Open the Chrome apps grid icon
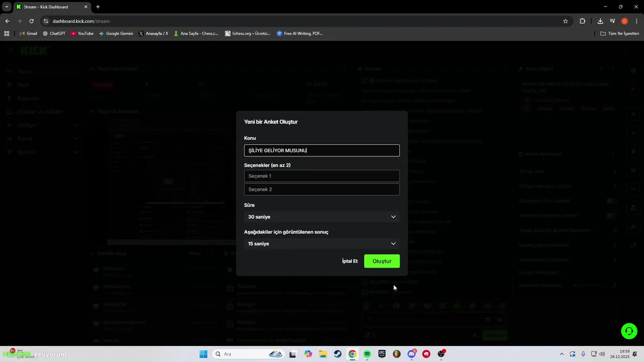This screenshot has width=644, height=362. click(7, 34)
